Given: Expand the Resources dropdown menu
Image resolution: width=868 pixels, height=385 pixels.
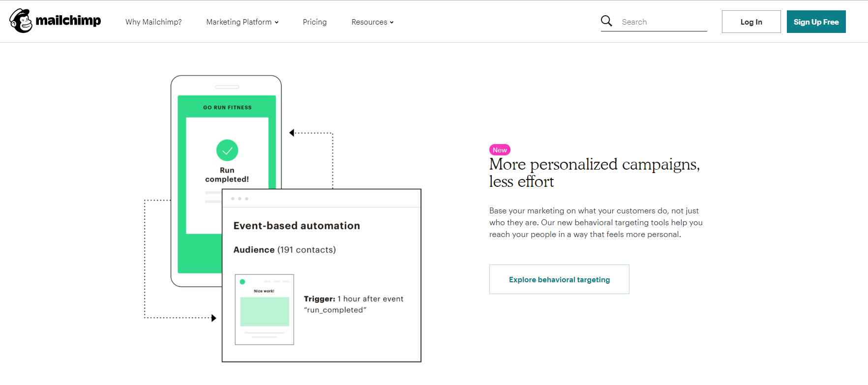Looking at the screenshot, I should (372, 22).
